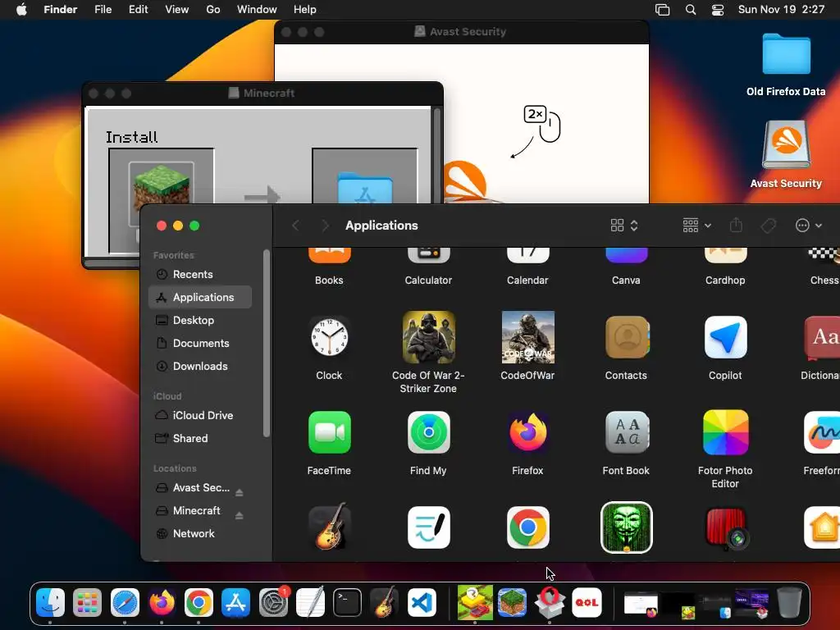Open the Help menu

coord(305,10)
